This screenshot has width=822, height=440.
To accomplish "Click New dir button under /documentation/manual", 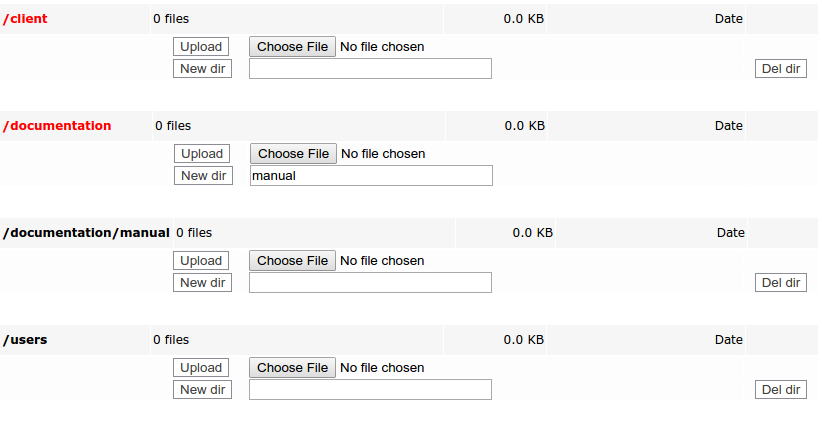I will (201, 282).
